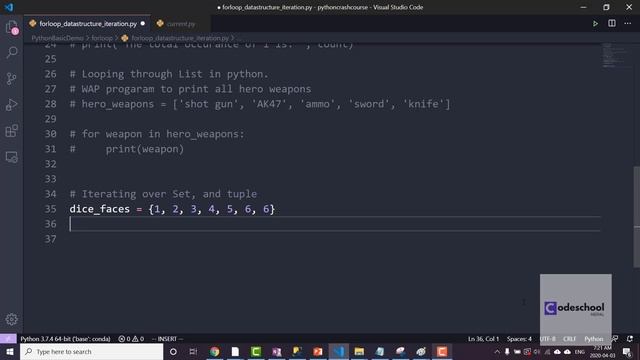Image resolution: width=640 pixels, height=360 pixels.
Task: Open File Explorer from taskbar
Action: [x=359, y=351]
